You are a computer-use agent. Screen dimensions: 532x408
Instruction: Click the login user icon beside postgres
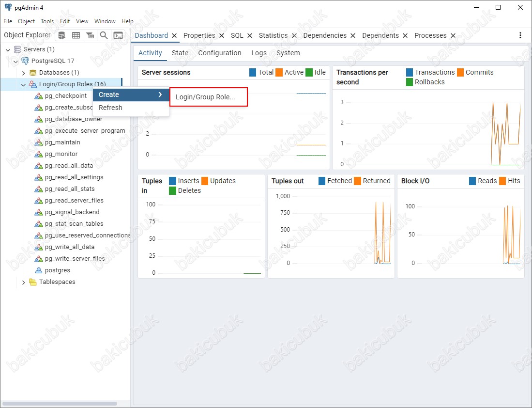pyautogui.click(x=39, y=270)
